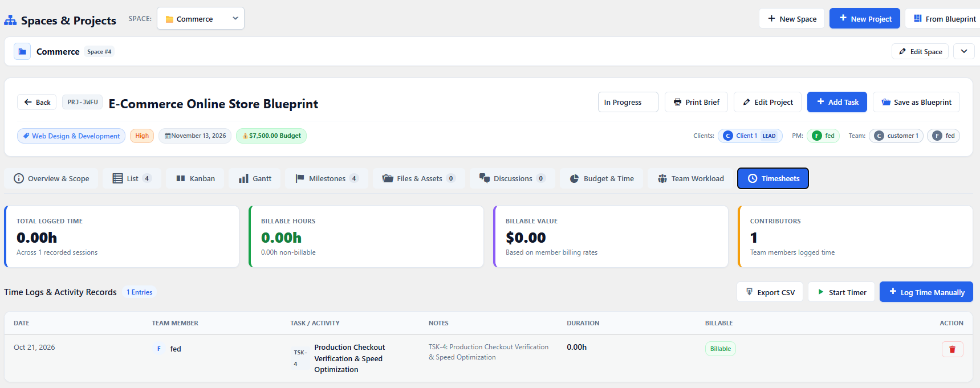
Task: Click the Client 1 avatar badge
Action: point(728,136)
